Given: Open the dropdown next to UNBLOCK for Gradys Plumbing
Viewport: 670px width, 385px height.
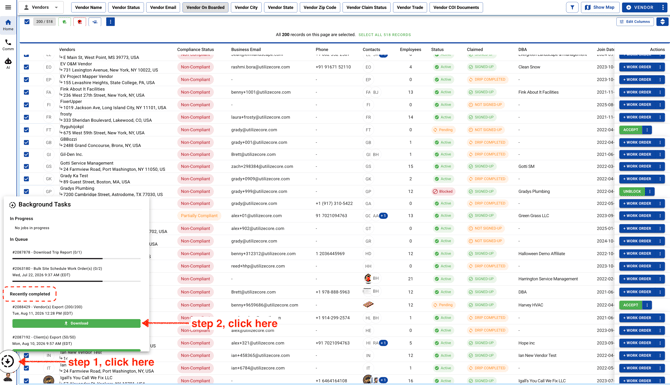Looking at the screenshot, I should [649, 191].
